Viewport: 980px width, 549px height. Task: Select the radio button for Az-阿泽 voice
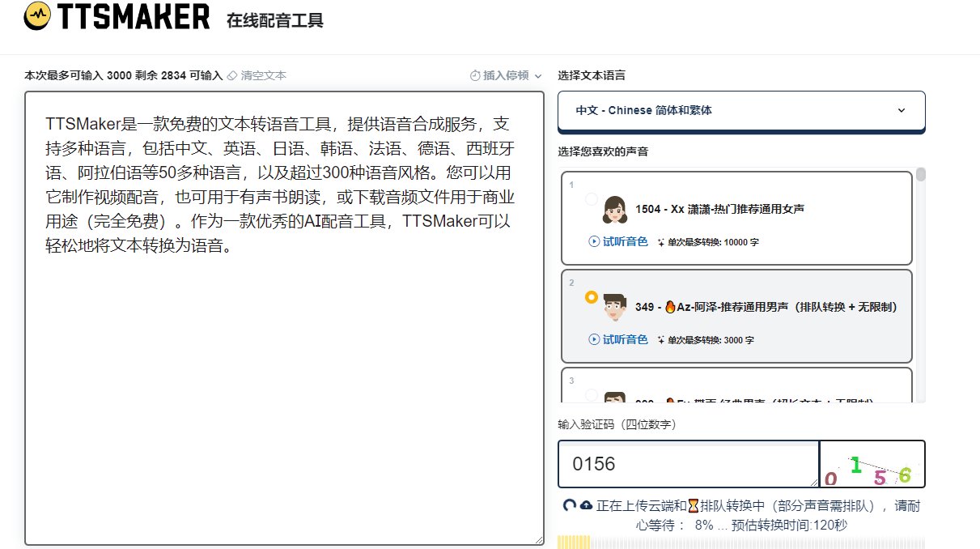click(592, 297)
